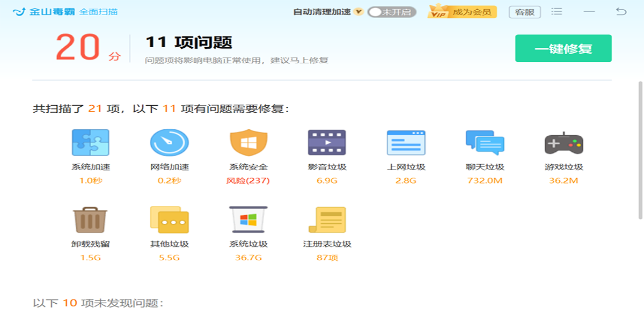
Task: Open the 上网垃圾 browser icon
Action: [406, 143]
